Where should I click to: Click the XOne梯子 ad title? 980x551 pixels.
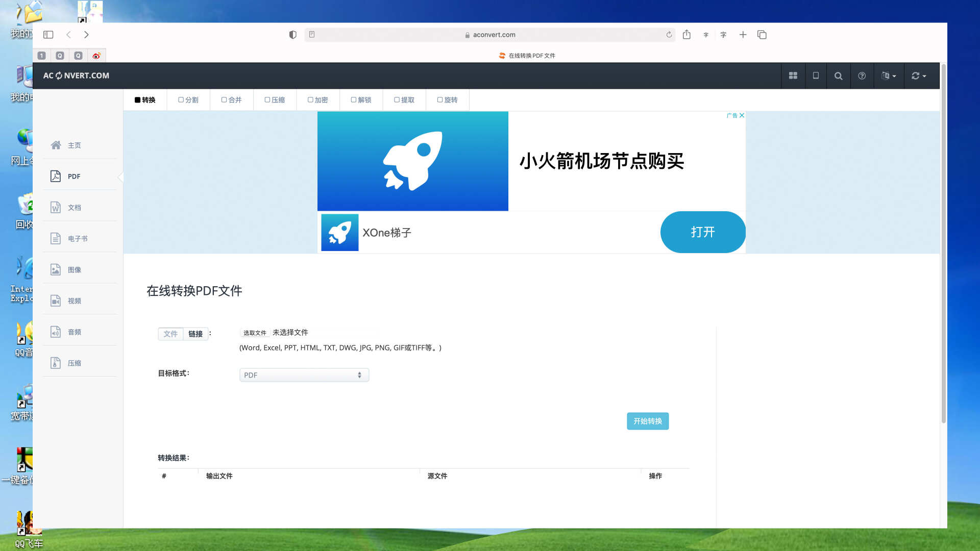click(387, 233)
